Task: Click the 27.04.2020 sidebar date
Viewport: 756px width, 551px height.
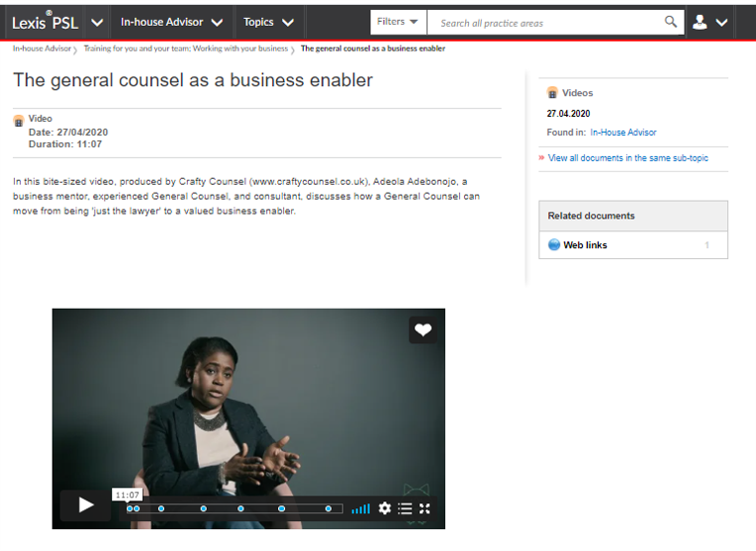Action: 568,114
